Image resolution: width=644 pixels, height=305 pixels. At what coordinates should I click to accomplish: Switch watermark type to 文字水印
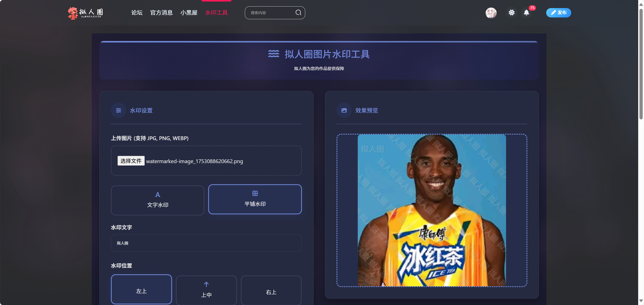(x=157, y=200)
